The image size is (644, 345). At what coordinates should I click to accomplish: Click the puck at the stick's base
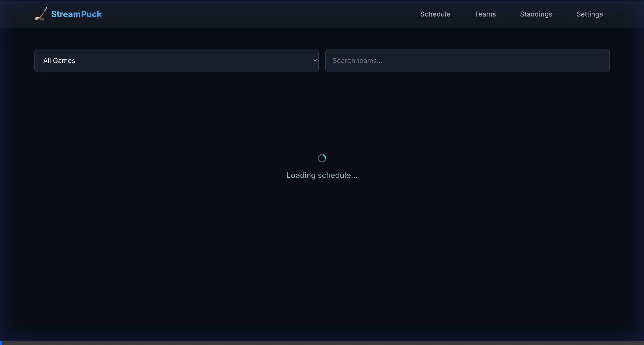point(42,19)
